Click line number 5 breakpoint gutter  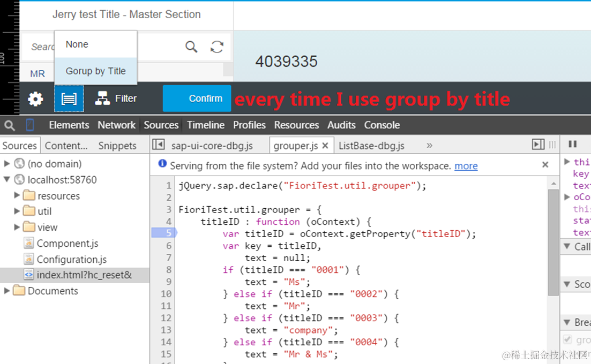pyautogui.click(x=164, y=233)
